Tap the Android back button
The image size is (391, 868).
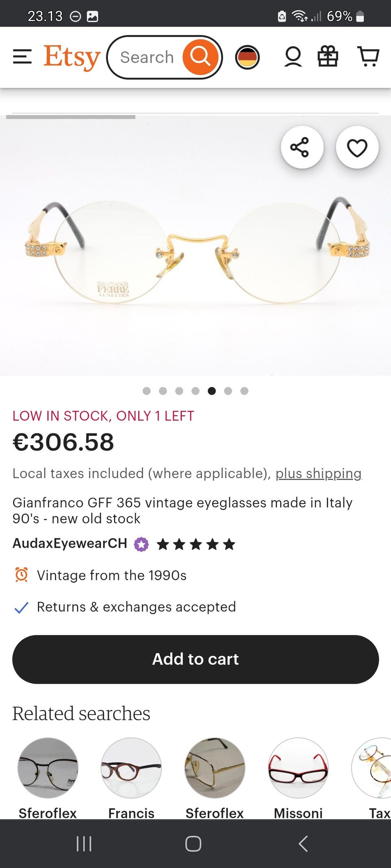(x=303, y=844)
